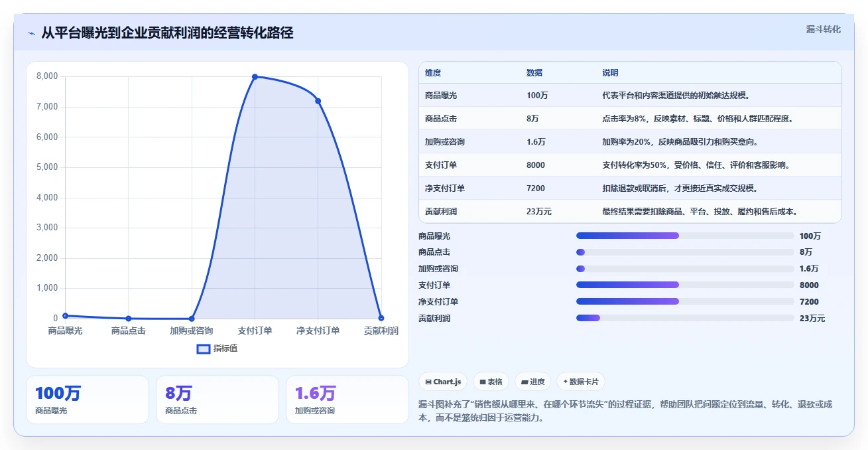Click the chart data point for 加购或咨询

[x=192, y=319]
